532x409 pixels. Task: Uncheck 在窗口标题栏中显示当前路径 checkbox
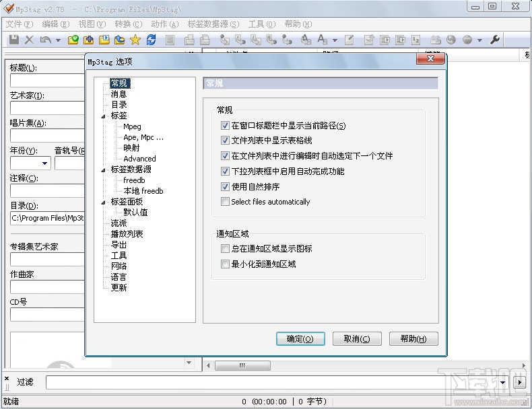click(225, 126)
